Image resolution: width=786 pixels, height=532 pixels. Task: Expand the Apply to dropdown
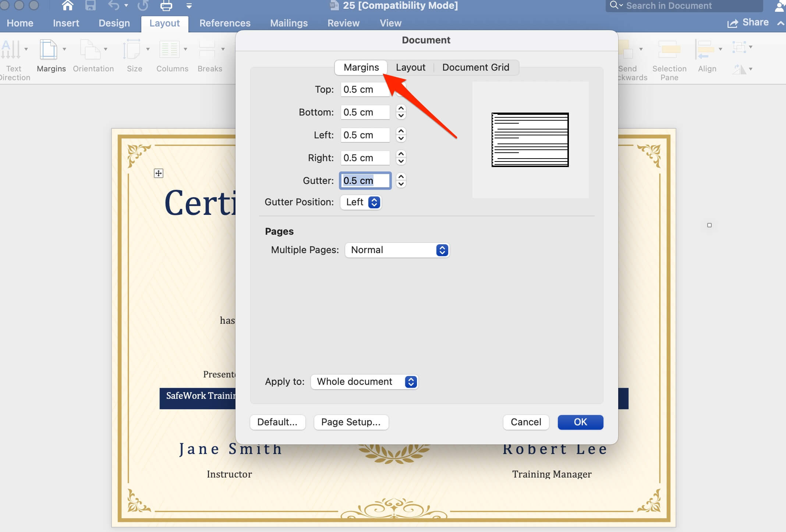click(364, 382)
